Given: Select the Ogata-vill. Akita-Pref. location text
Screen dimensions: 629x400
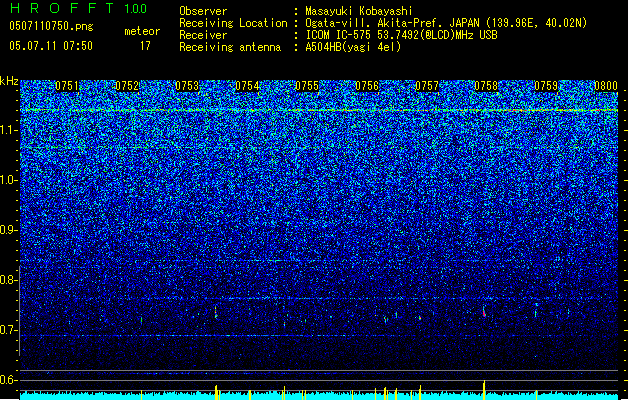Looking at the screenshot, I should (x=446, y=23).
